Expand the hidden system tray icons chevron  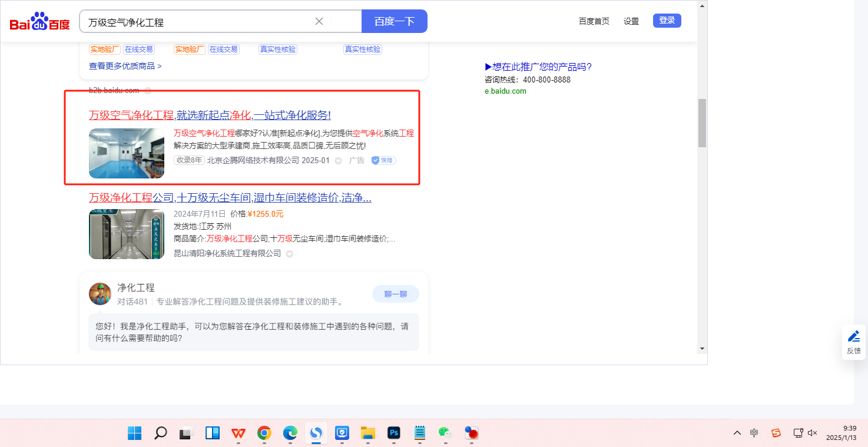(737, 433)
